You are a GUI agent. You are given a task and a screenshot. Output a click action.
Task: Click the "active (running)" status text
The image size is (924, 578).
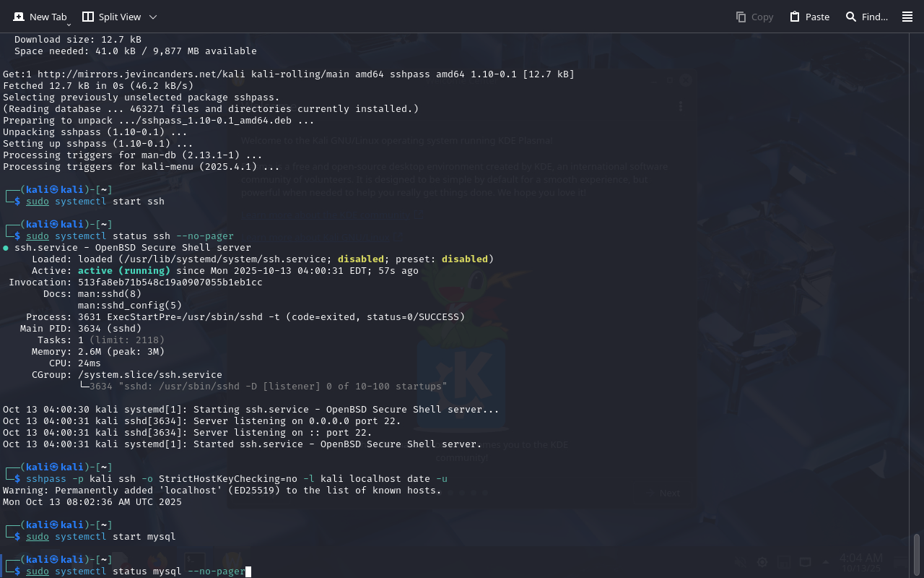124,271
